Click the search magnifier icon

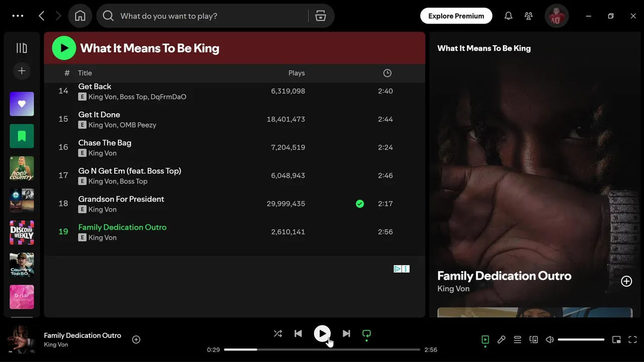[108, 16]
